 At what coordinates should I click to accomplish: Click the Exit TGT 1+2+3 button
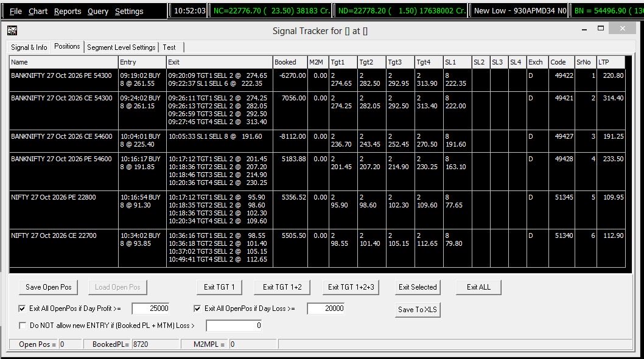pyautogui.click(x=351, y=287)
